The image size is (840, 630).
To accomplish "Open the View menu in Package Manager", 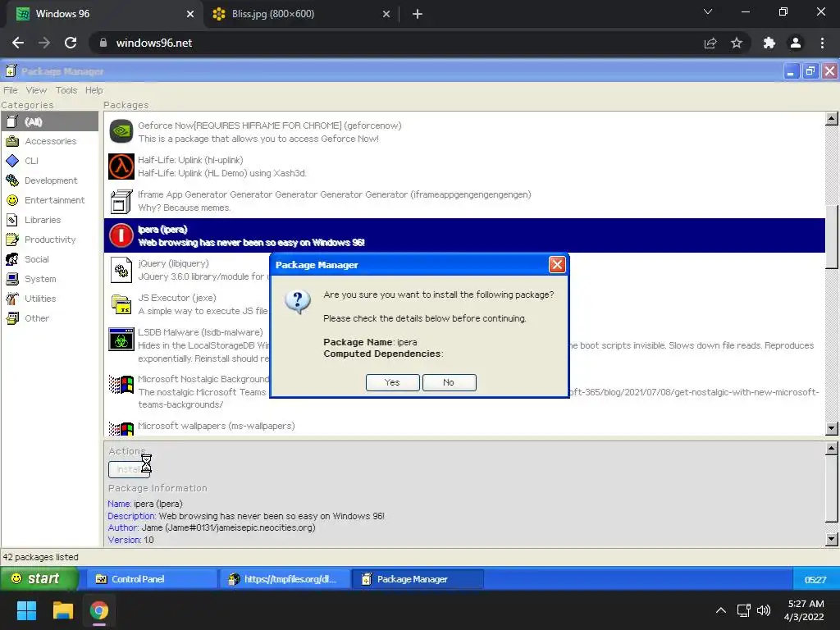I will pos(36,90).
